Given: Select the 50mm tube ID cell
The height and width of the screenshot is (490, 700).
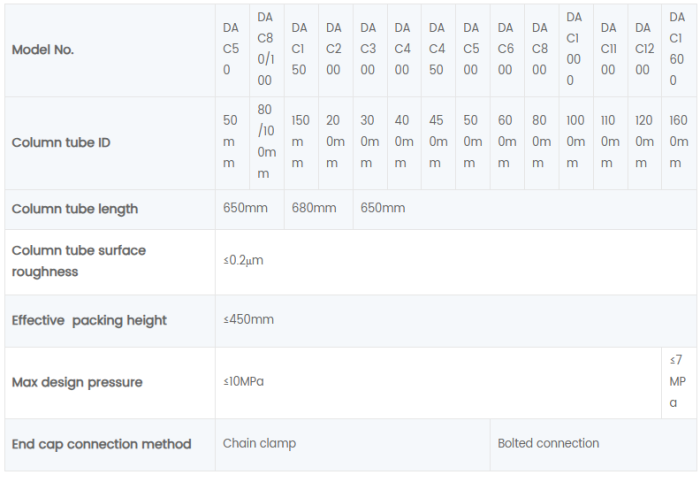Looking at the screenshot, I should point(231,142).
